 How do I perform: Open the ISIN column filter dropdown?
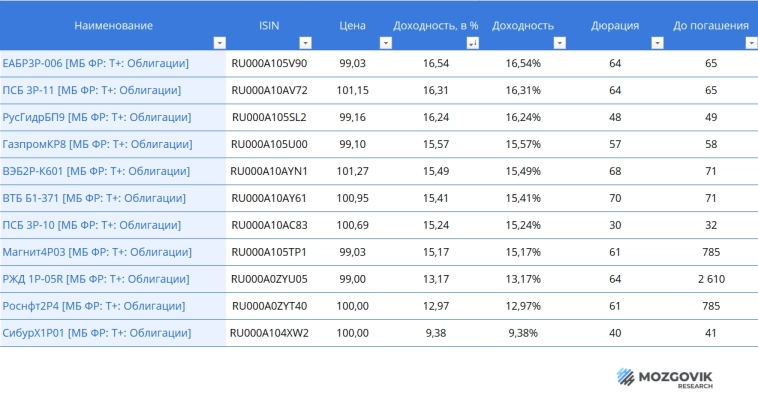[x=304, y=43]
